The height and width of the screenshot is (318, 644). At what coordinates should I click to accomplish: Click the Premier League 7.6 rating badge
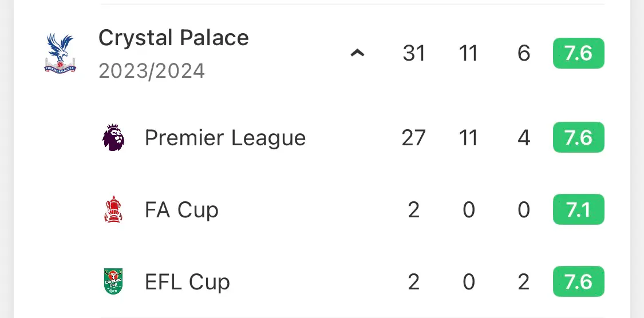[x=579, y=137]
